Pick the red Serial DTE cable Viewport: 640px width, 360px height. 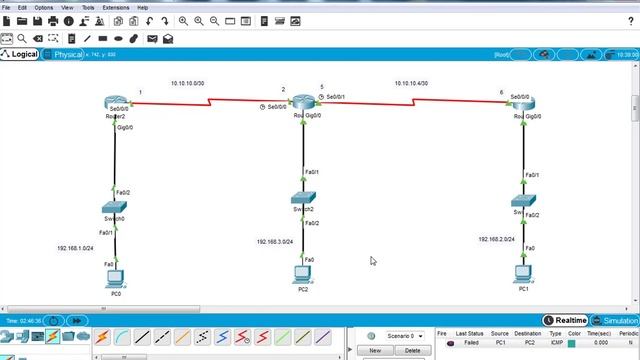click(262, 337)
